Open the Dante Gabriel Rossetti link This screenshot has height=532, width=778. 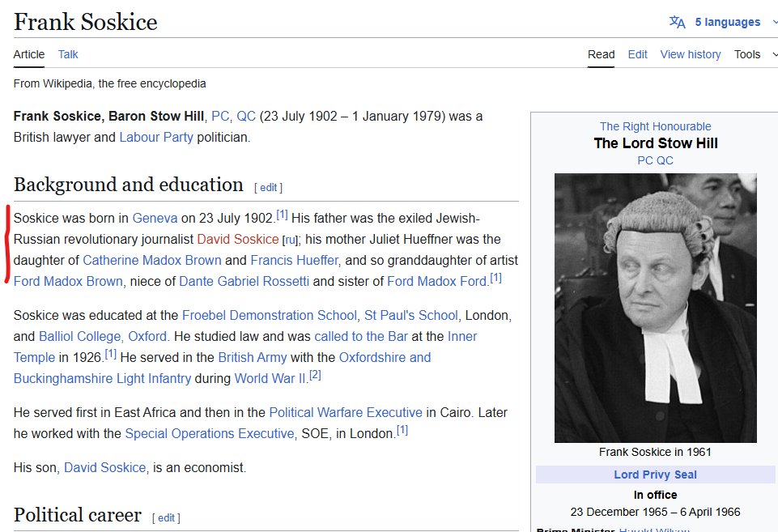244,281
